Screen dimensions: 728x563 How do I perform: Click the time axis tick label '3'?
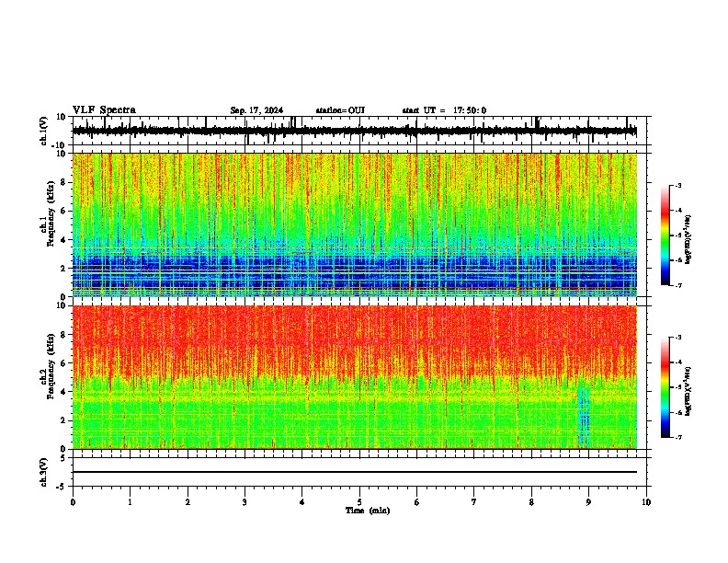(245, 502)
